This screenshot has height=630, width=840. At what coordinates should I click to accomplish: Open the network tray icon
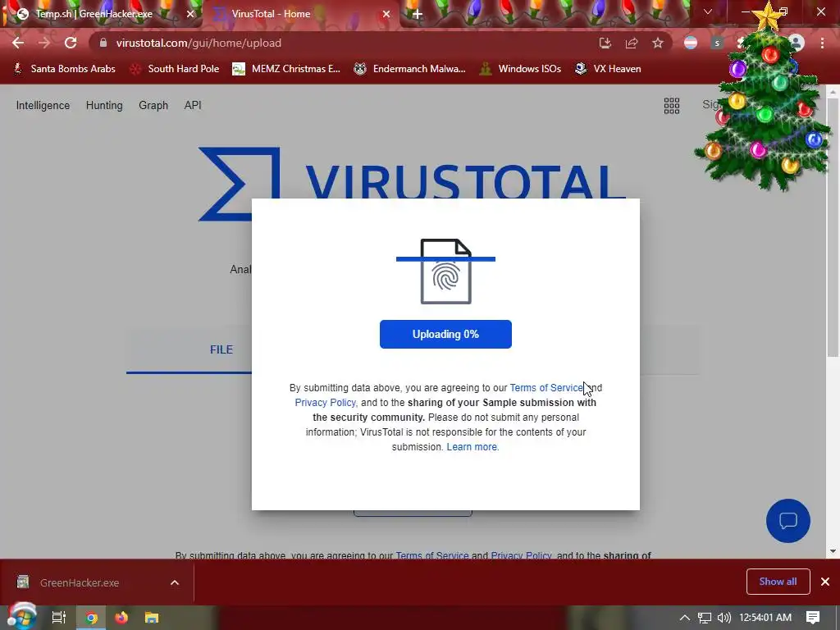[x=705, y=618]
